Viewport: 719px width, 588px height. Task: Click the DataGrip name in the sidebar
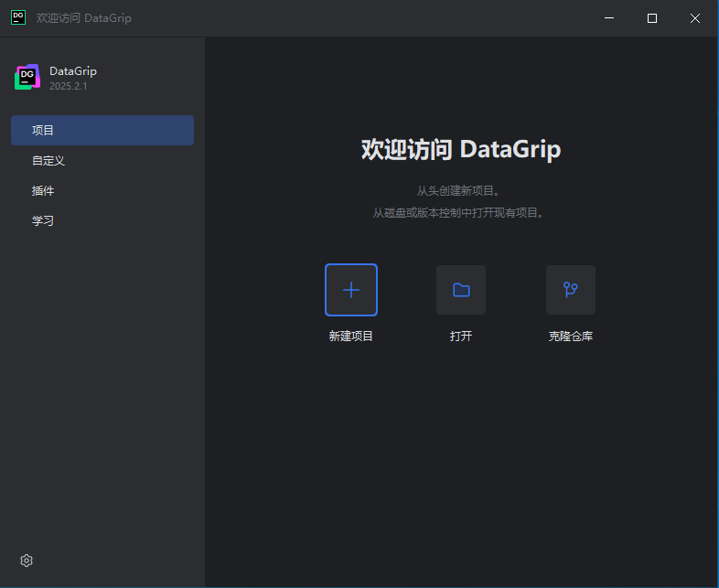[x=73, y=71]
